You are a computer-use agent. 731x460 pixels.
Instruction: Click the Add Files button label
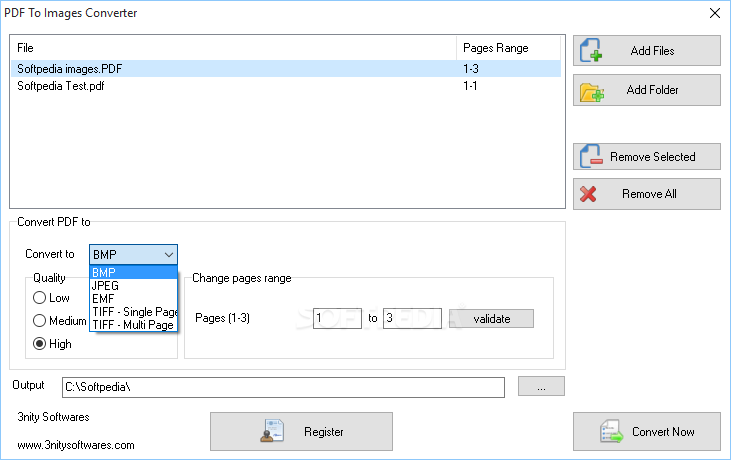click(652, 51)
